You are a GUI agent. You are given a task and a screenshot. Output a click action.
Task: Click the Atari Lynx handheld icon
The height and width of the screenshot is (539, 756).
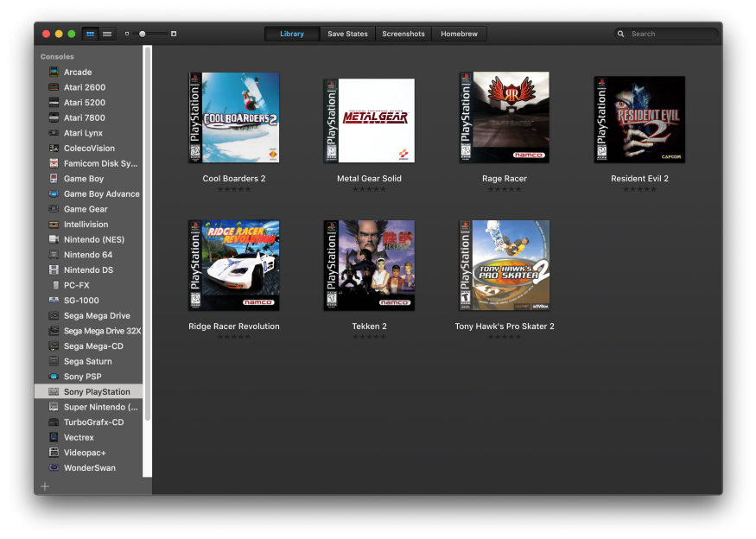(54, 132)
